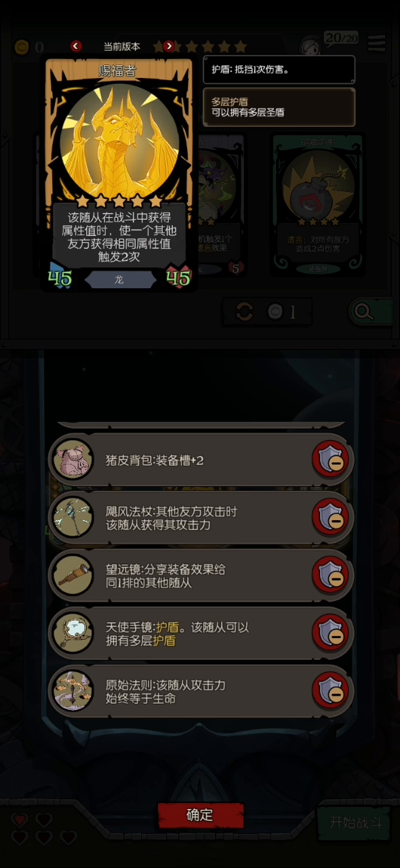Remove the 天使手镜 equipment via shield-minus
400x868 pixels.
click(330, 633)
